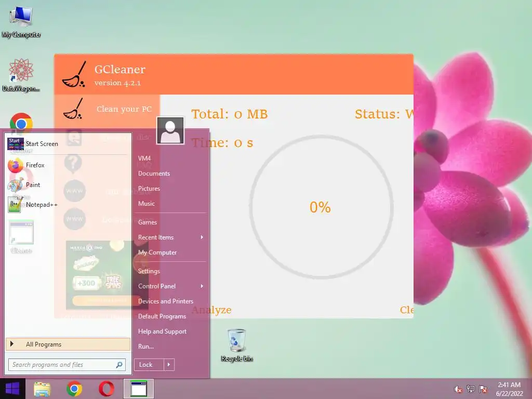Image resolution: width=532 pixels, height=399 pixels.
Task: Click the Lock button
Action: tap(149, 365)
